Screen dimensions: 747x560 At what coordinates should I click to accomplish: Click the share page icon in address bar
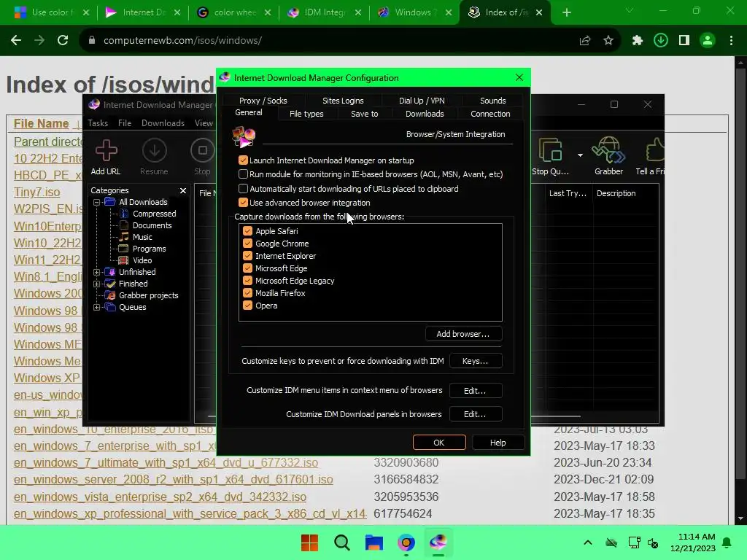tap(585, 41)
